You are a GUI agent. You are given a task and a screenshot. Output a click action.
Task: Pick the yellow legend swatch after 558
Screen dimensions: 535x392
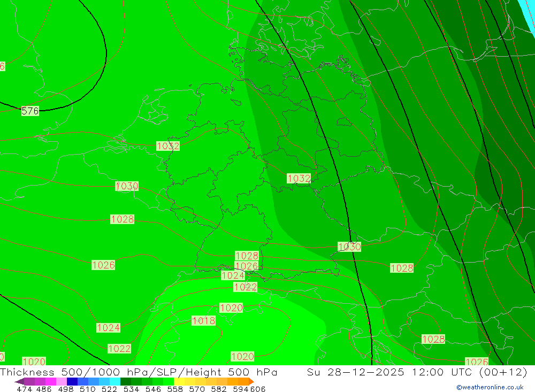(179, 381)
